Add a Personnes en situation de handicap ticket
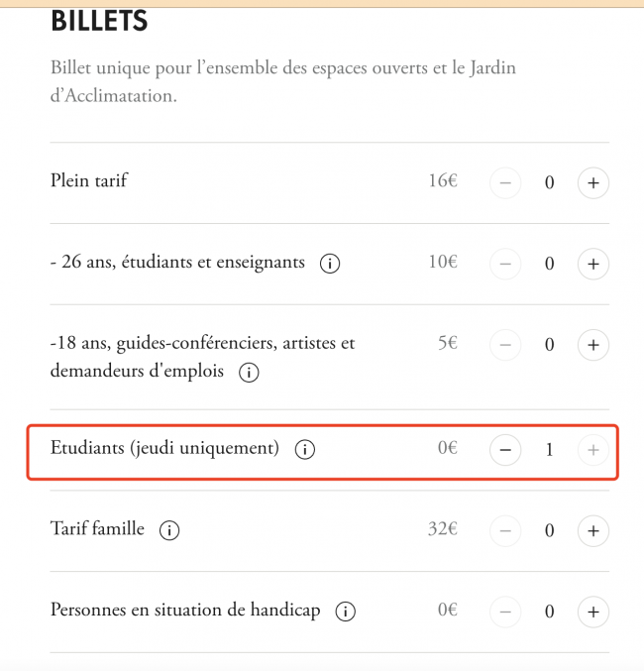The width and height of the screenshot is (644, 671). (x=592, y=612)
